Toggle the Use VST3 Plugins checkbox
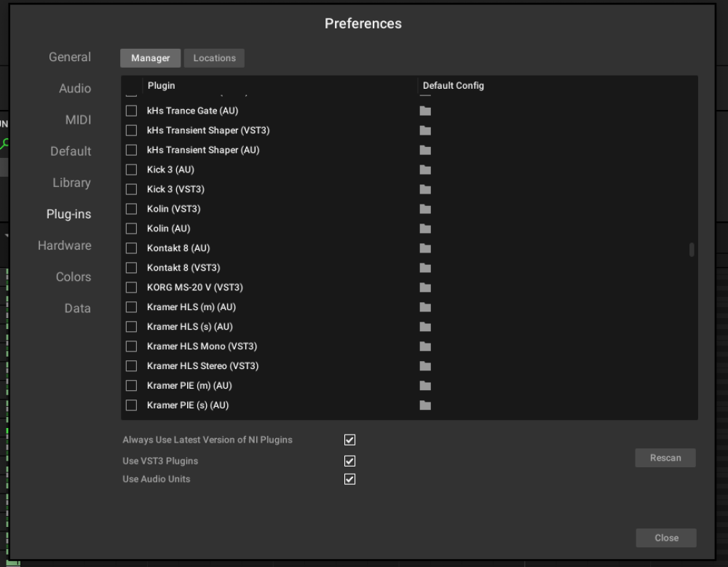Screen dimensions: 728x567 (x=349, y=461)
